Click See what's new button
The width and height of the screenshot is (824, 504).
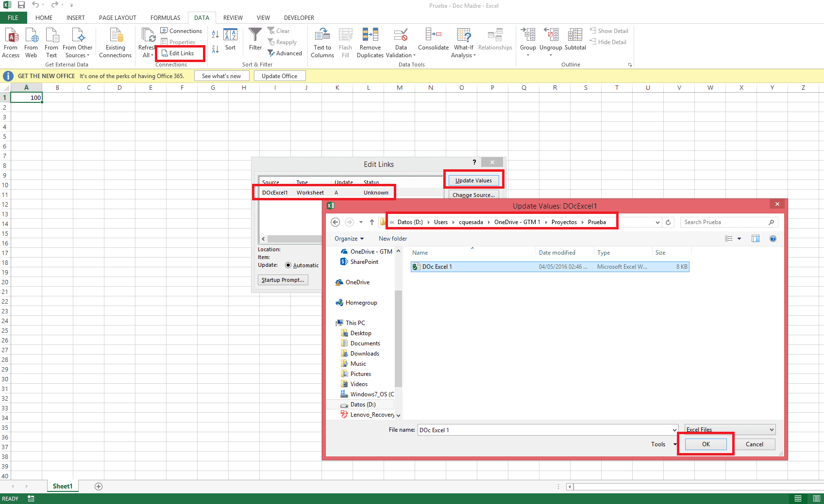click(x=221, y=76)
